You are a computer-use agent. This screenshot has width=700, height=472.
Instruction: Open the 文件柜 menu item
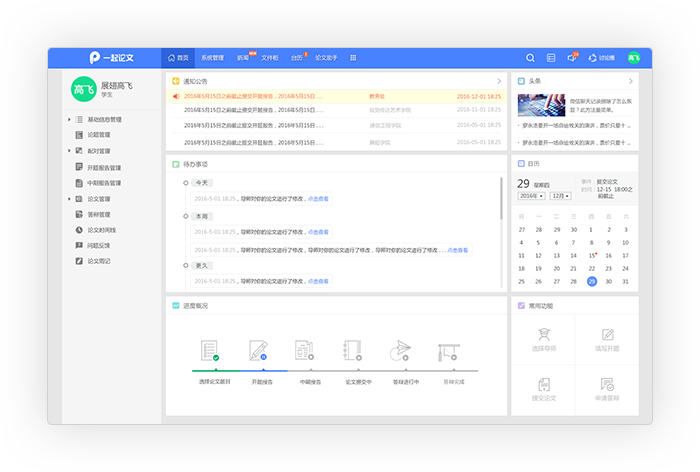pos(270,58)
